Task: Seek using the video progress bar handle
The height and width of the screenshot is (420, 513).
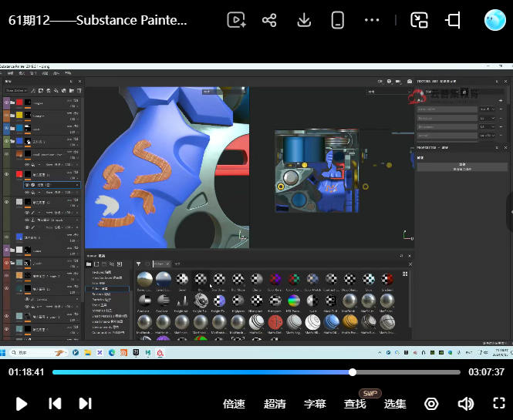Action: pos(353,372)
